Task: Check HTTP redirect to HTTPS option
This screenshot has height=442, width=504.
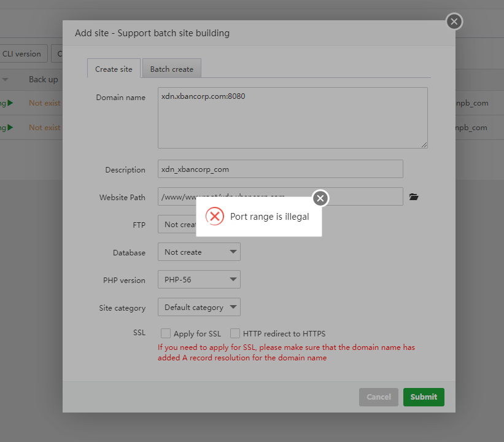Action: tap(235, 333)
